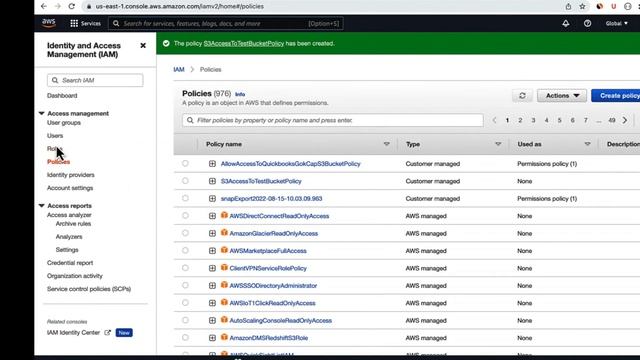The image size is (640, 360).
Task: Open Account settings in sidebar
Action: [x=70, y=188]
